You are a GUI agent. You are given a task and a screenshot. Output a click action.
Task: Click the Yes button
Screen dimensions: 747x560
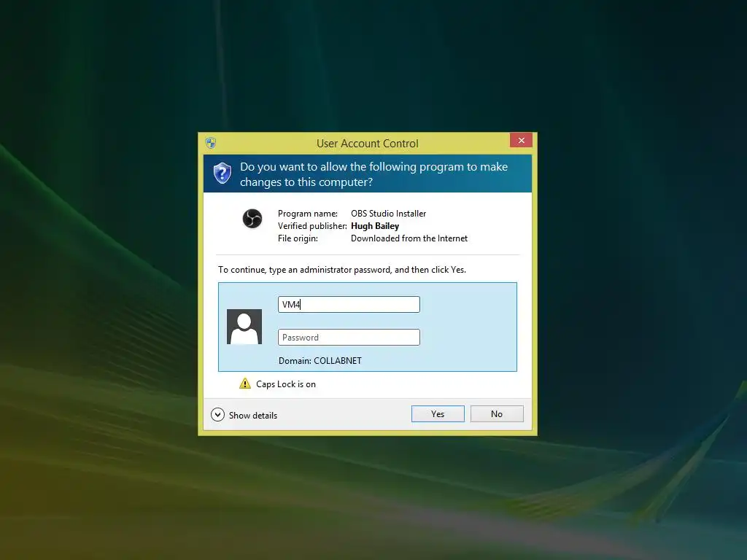pyautogui.click(x=438, y=414)
